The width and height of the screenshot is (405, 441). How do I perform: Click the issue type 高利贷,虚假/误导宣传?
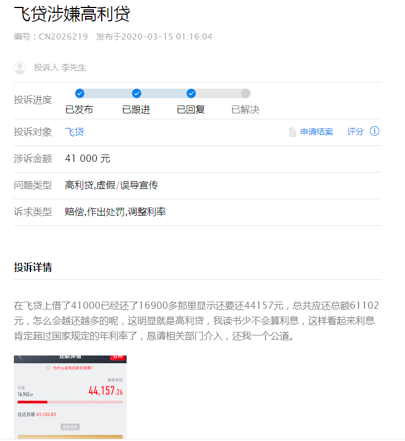pos(111,185)
